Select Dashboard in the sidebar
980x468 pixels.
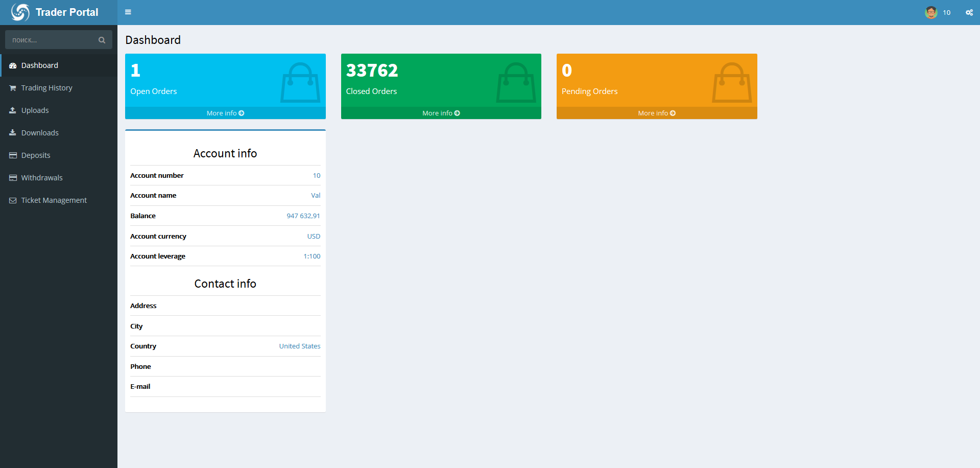[40, 65]
